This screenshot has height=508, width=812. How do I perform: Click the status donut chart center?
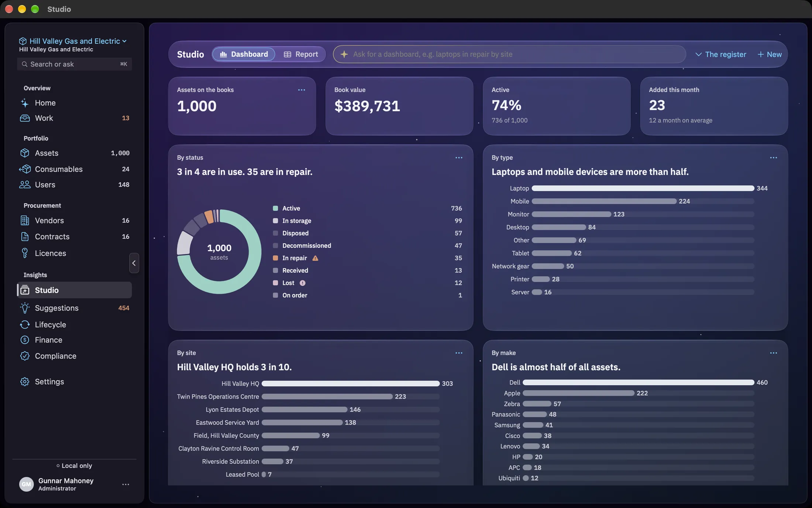click(x=219, y=252)
